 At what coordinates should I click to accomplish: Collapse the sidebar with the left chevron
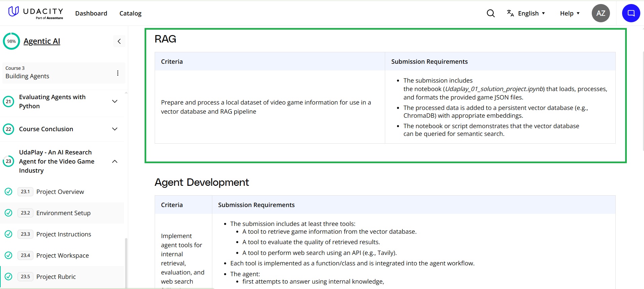pos(119,41)
